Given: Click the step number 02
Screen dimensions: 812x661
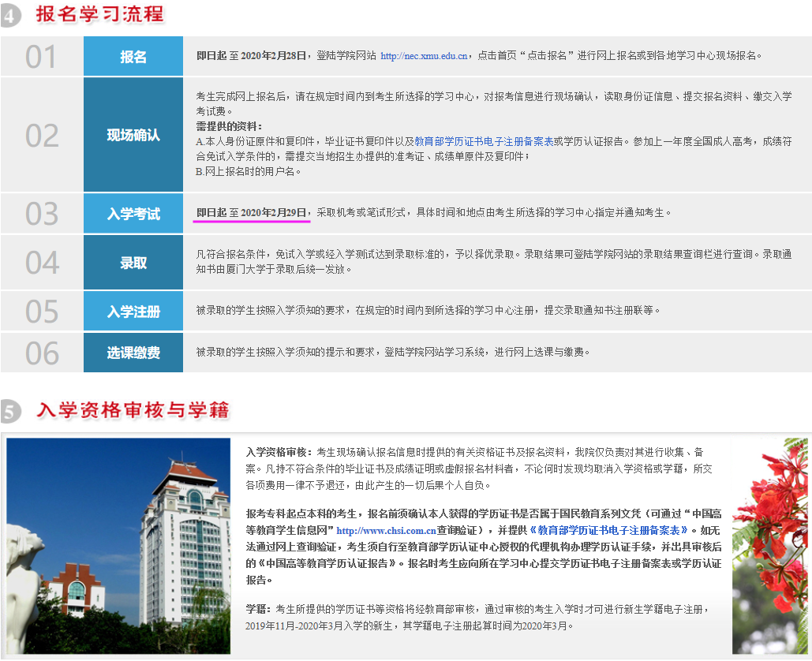Looking at the screenshot, I should (x=42, y=136).
